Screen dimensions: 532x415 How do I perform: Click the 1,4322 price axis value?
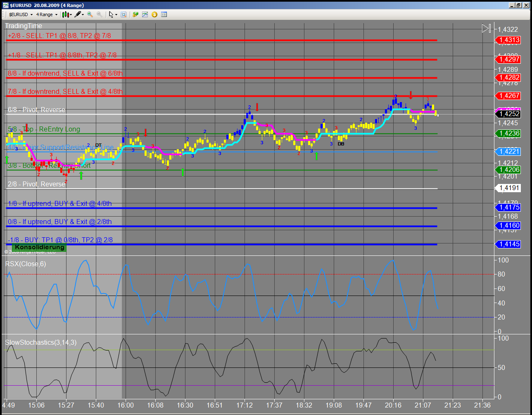click(508, 29)
